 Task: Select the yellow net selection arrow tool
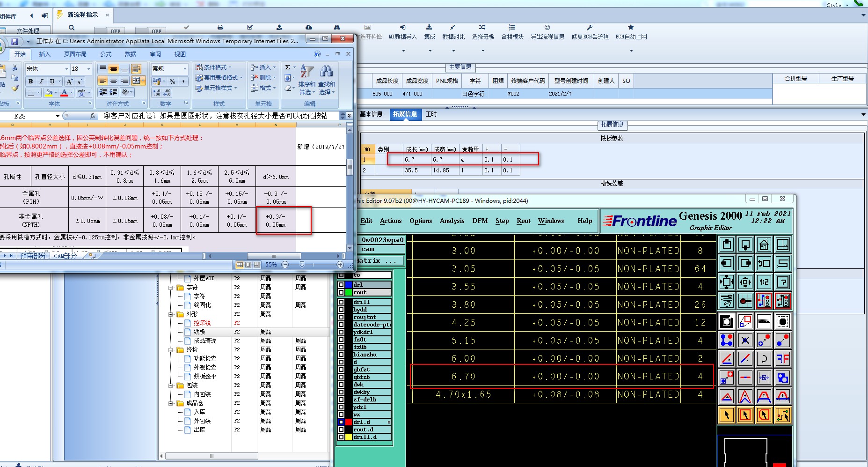pos(783,415)
